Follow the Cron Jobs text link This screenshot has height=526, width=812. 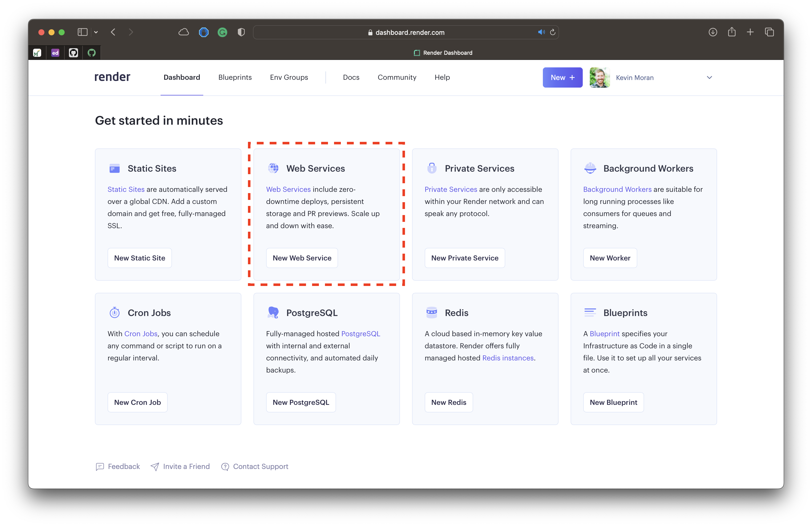point(141,334)
